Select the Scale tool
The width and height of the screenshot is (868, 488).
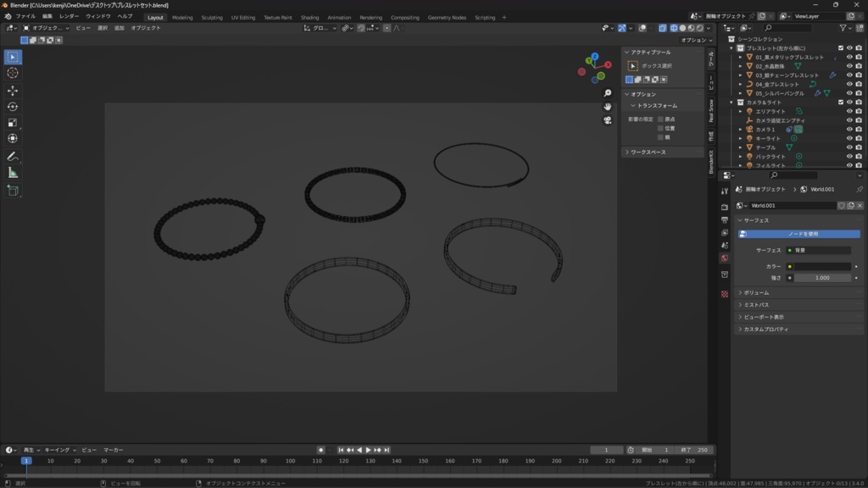pyautogui.click(x=13, y=123)
